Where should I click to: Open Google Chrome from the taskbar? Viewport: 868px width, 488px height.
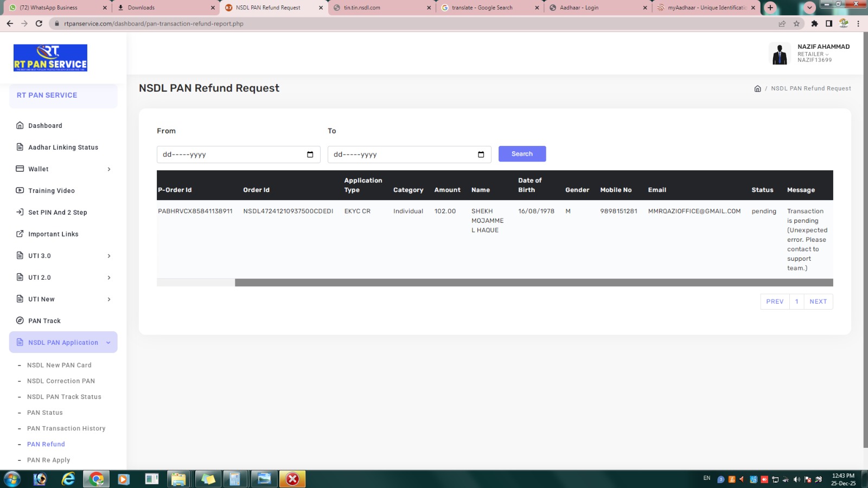coord(96,479)
